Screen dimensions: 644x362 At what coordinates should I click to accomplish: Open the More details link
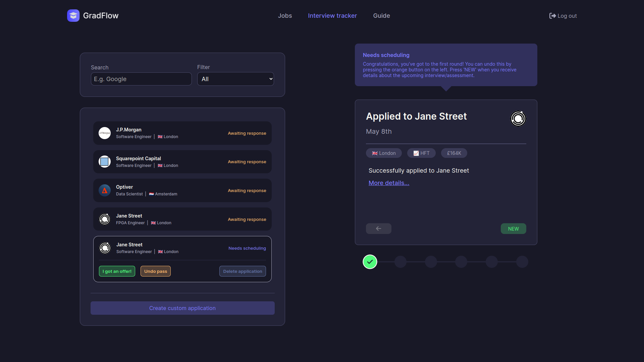[x=389, y=183]
